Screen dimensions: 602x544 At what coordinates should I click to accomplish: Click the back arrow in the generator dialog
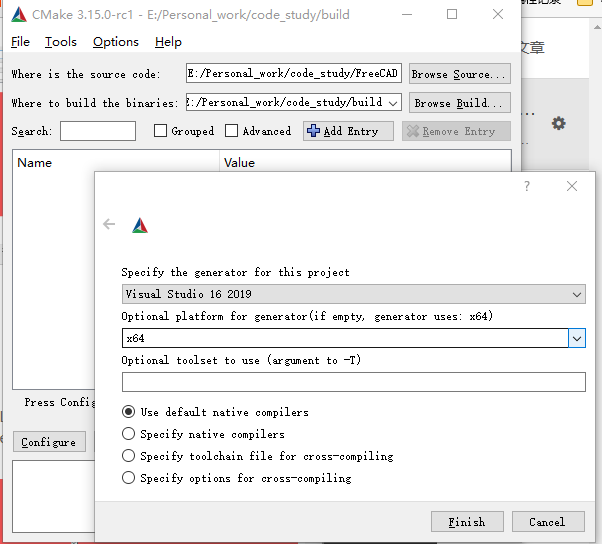click(109, 224)
